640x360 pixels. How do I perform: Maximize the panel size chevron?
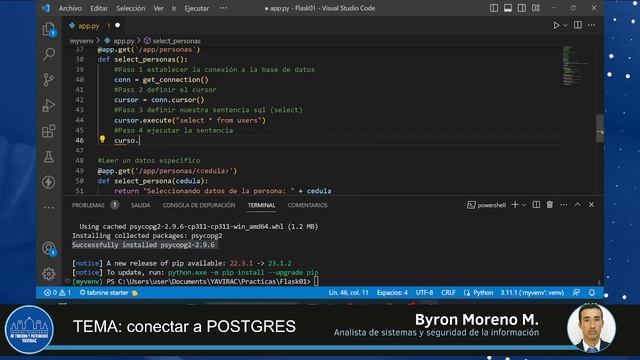(x=578, y=204)
